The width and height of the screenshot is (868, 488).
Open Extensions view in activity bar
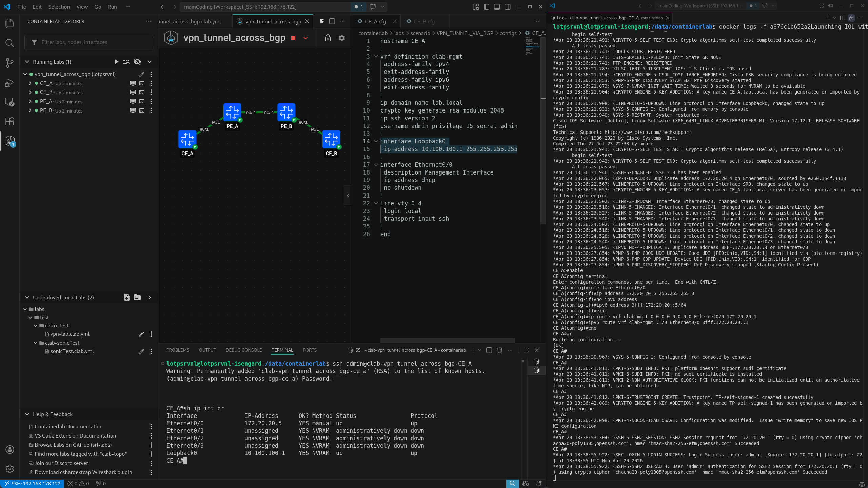click(x=9, y=121)
